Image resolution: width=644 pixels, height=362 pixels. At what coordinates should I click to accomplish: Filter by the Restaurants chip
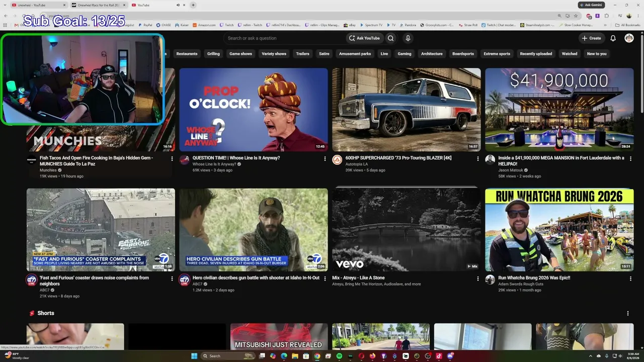[x=187, y=54]
